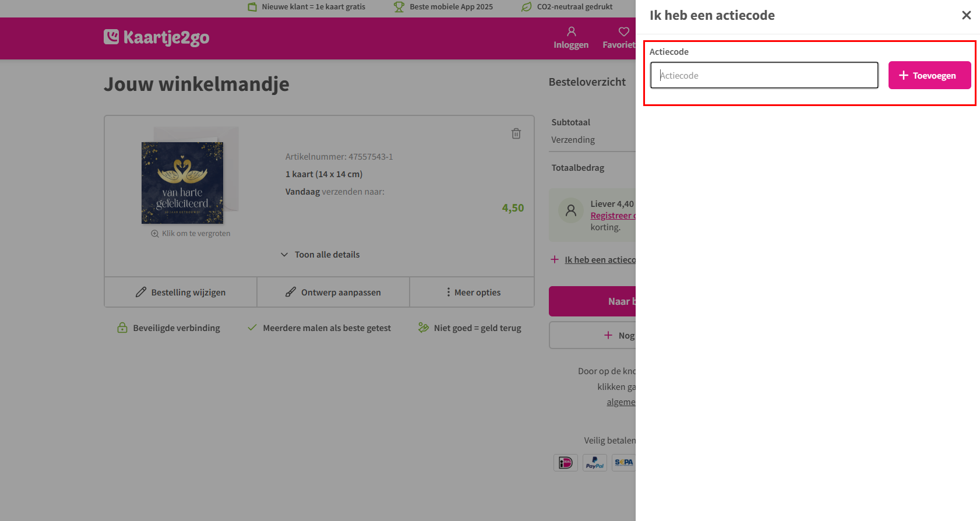
Task: Click the gift icon by 'Nieuwe klant'
Action: pos(252,7)
